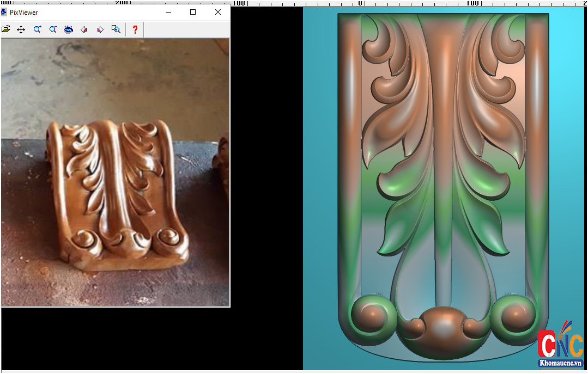Select the bottom-left spiral scroll on model
Screen dimensions: 588x374
coord(373,316)
